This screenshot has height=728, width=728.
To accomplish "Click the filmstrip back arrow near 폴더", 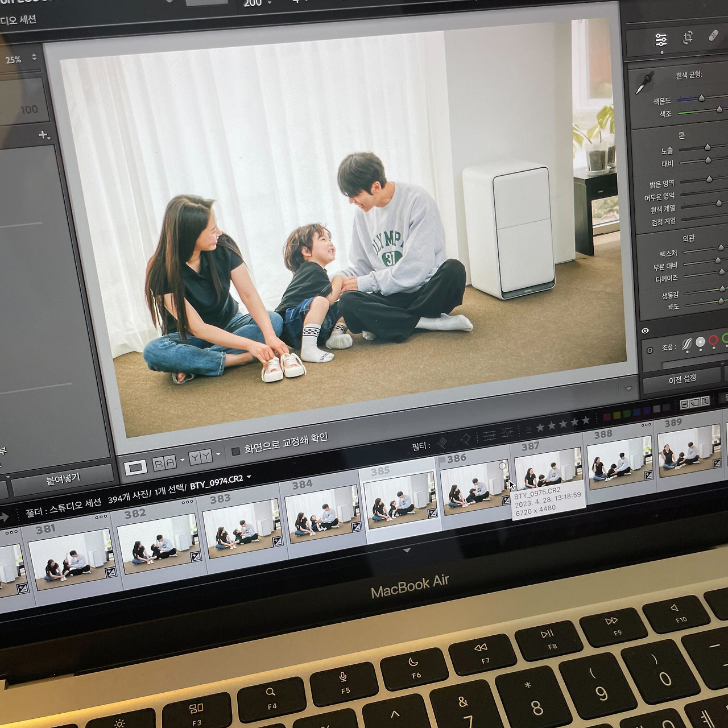I will [5, 518].
